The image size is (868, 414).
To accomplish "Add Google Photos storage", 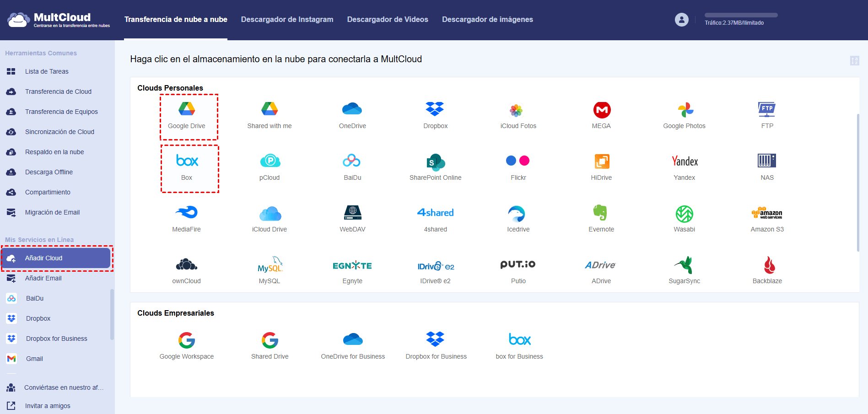I will [x=685, y=116].
